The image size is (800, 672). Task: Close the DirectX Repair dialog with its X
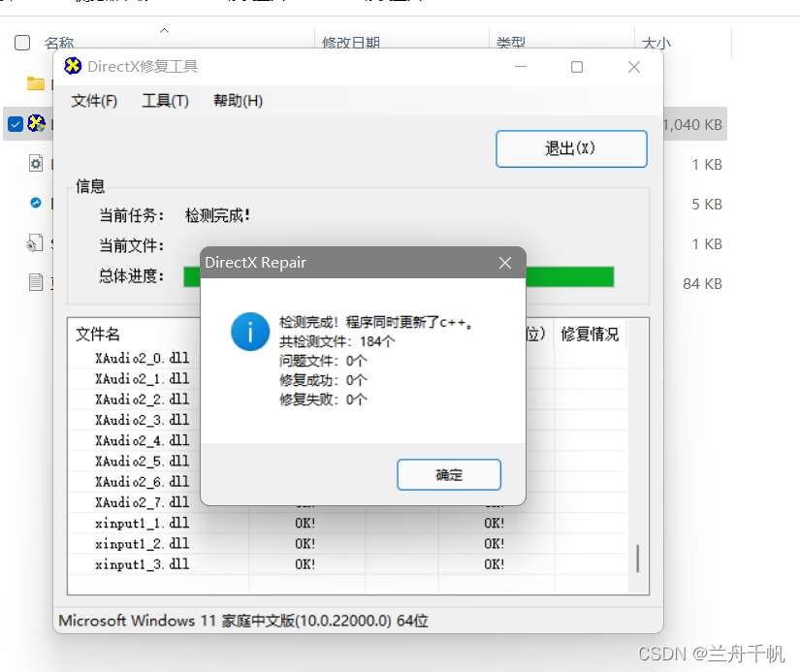505,263
